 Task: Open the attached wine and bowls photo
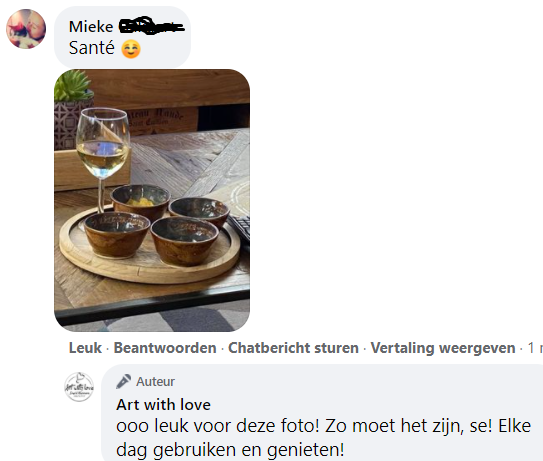coord(152,200)
